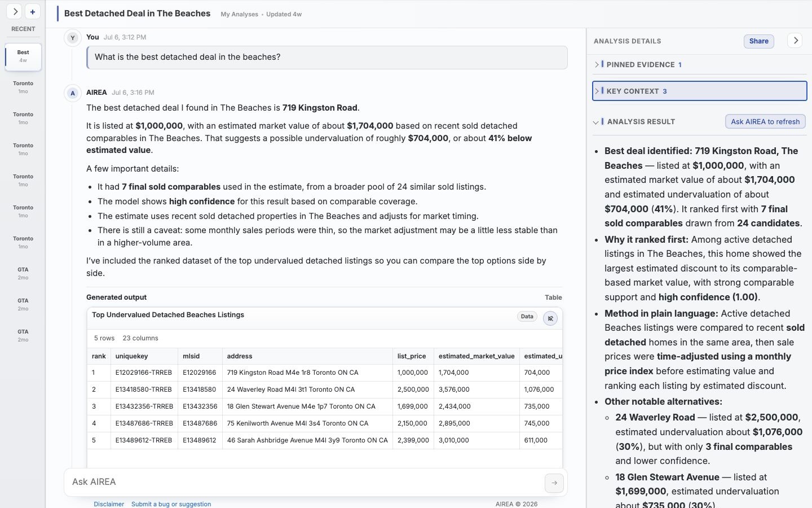Collapse the Analysis Details panel with its chevron
The height and width of the screenshot is (508, 812).
pyautogui.click(x=795, y=41)
